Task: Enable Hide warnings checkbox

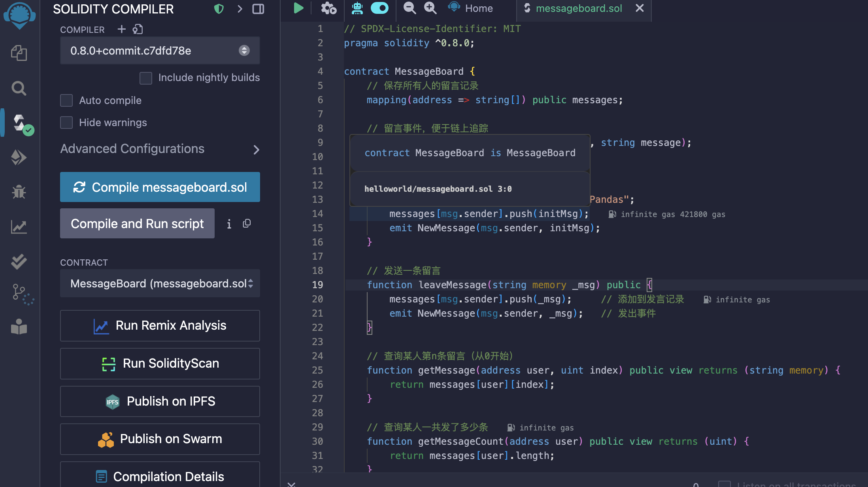Action: (x=66, y=123)
